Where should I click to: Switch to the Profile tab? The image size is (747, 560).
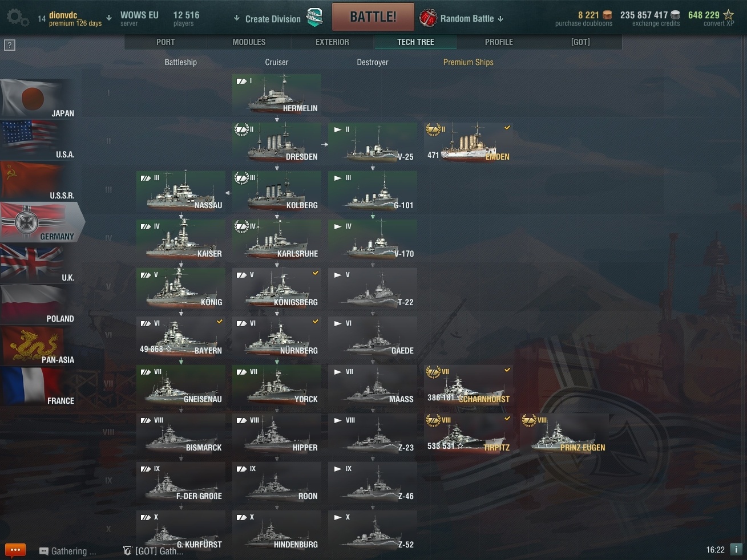point(499,42)
